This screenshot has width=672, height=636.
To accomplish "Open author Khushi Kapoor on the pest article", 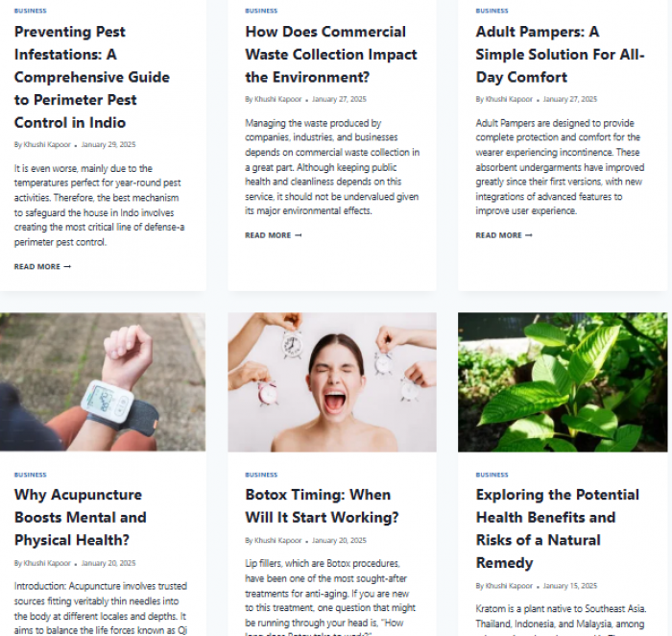I will coord(47,144).
